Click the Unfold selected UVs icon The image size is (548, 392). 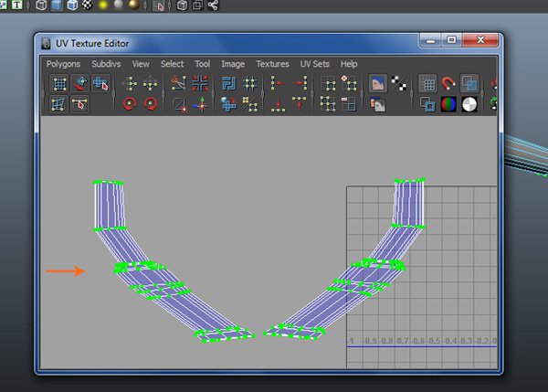[x=228, y=104]
